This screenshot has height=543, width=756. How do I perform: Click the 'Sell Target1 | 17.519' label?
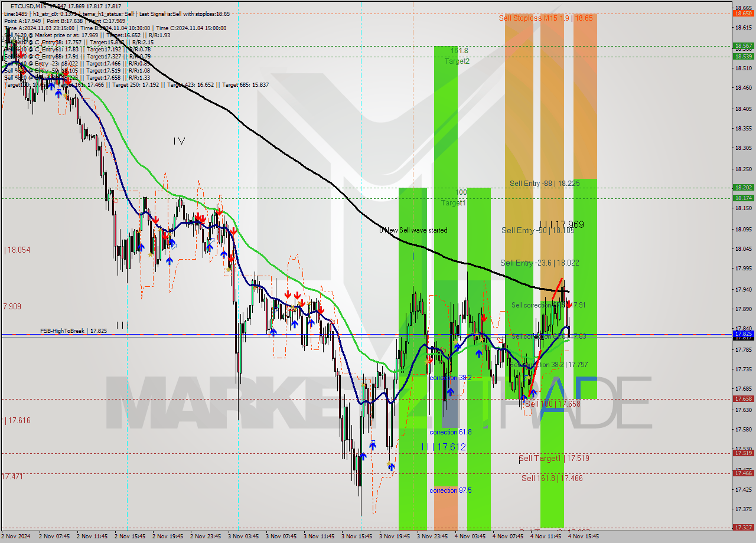tap(553, 458)
